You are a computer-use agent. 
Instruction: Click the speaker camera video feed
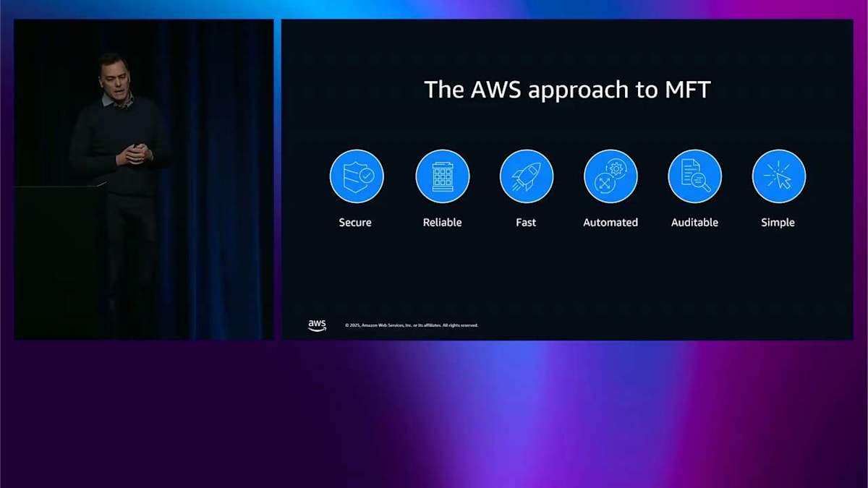[x=144, y=179]
